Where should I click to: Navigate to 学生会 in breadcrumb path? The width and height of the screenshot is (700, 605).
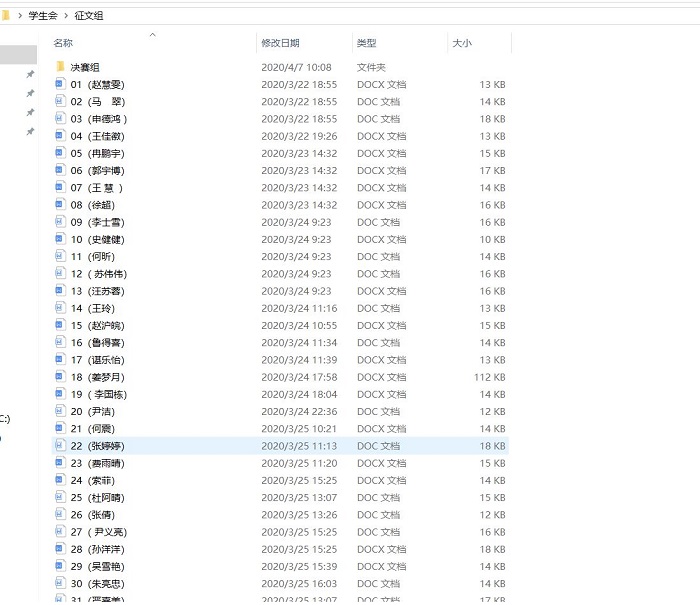click(x=44, y=15)
